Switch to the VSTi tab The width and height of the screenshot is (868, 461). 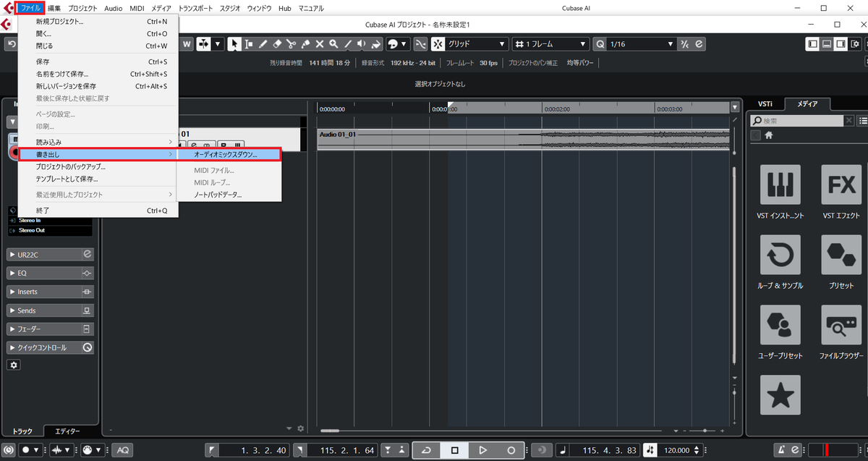[x=765, y=104]
